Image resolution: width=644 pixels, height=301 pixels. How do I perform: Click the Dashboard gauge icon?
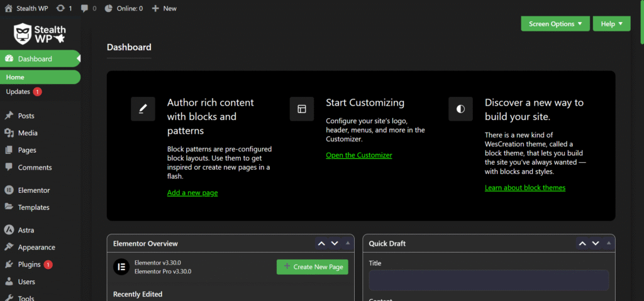(x=9, y=58)
